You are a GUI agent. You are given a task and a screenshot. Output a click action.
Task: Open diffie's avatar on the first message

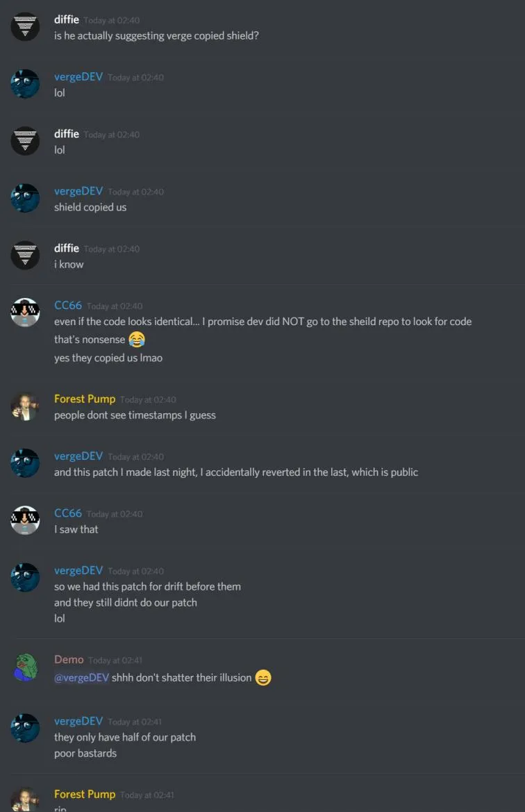[x=25, y=26]
